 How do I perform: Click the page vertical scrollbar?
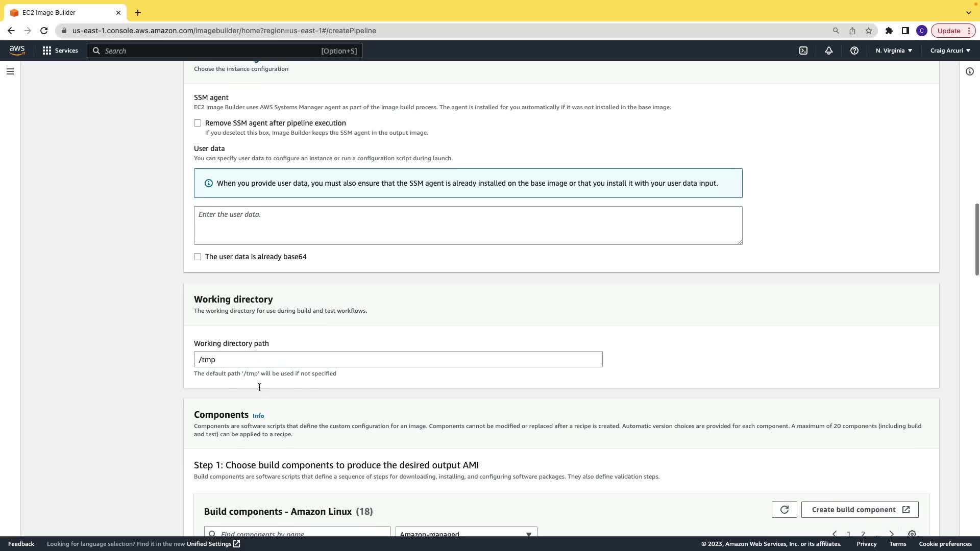(x=977, y=240)
